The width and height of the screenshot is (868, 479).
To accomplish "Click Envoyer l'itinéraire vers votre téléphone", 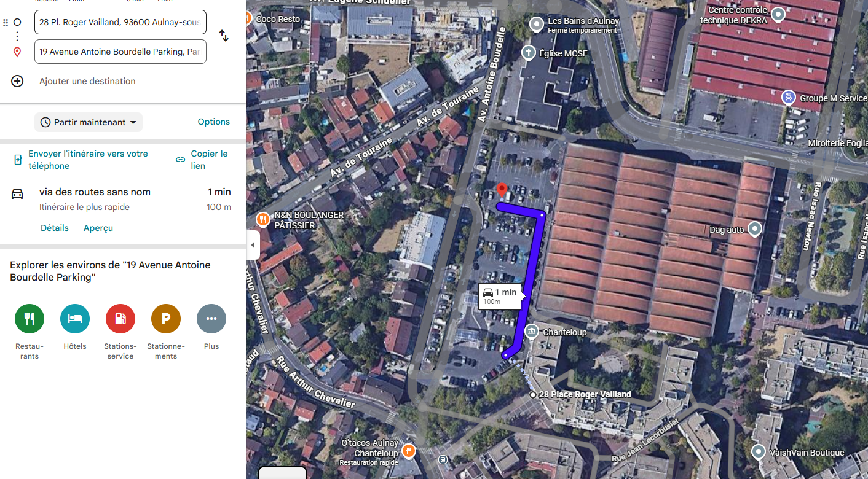I will pos(88,160).
